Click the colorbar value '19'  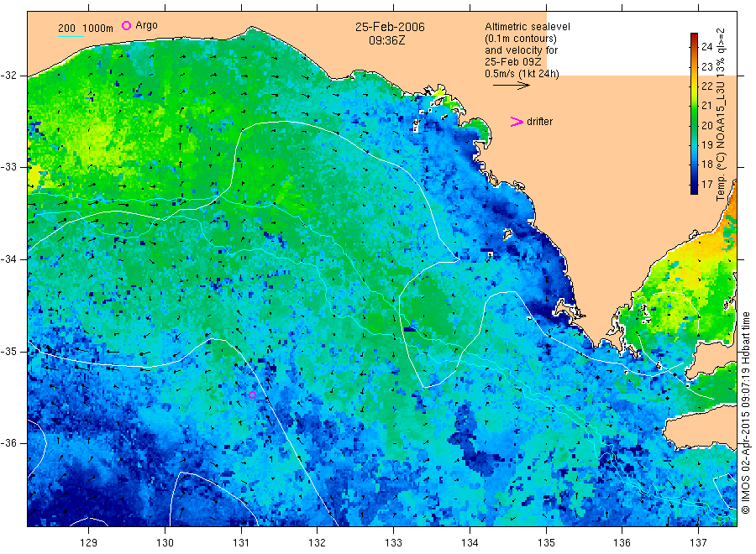coord(706,145)
